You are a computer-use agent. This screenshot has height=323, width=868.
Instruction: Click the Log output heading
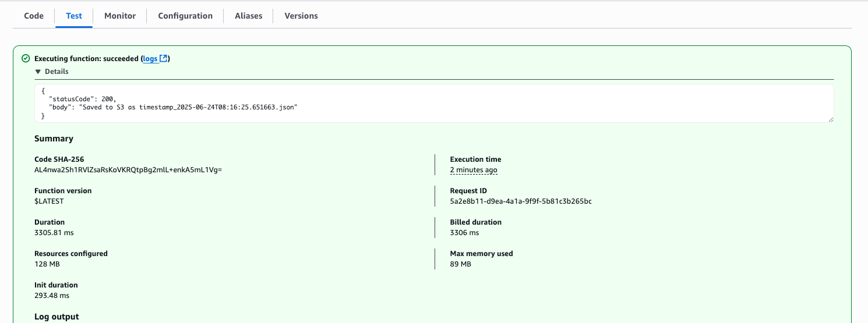57,317
